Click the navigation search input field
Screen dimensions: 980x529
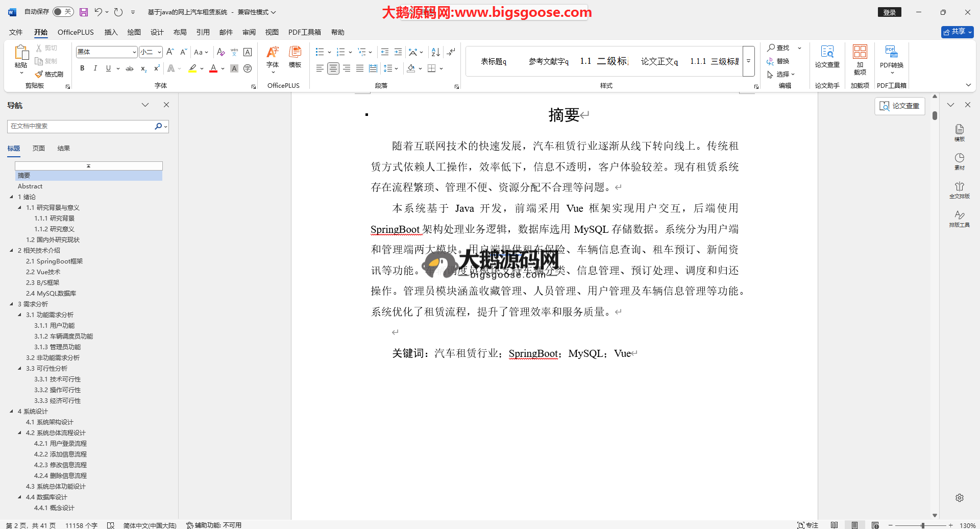82,126
